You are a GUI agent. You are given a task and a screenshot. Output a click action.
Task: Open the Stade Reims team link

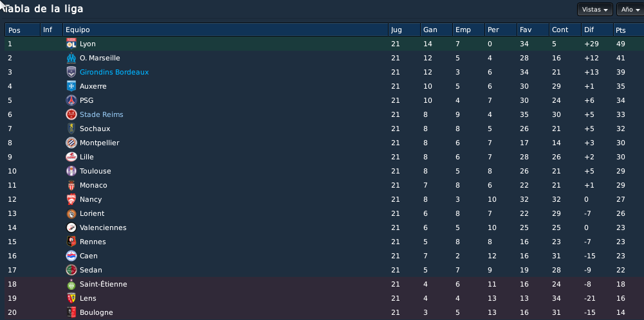[102, 114]
